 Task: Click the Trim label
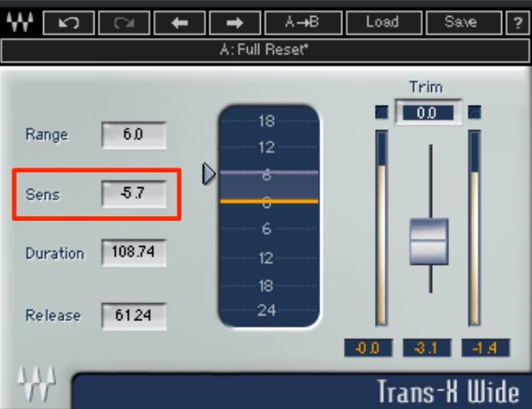pyautogui.click(x=426, y=87)
